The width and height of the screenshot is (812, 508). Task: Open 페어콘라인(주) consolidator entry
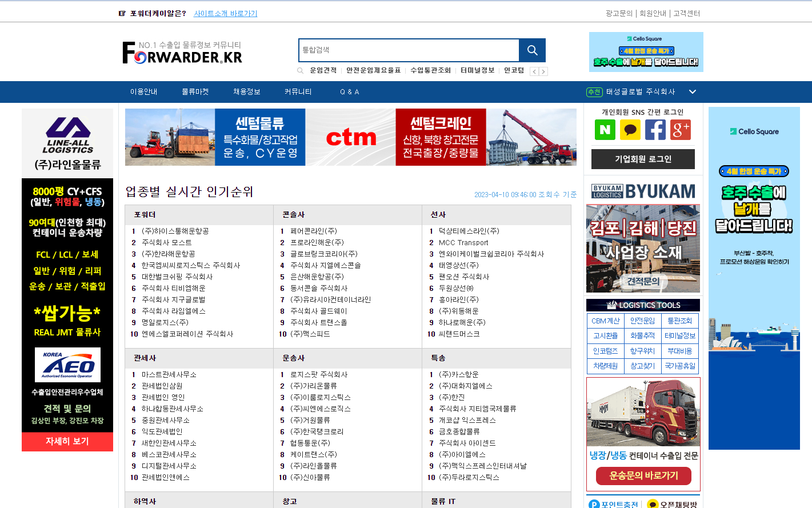314,231
